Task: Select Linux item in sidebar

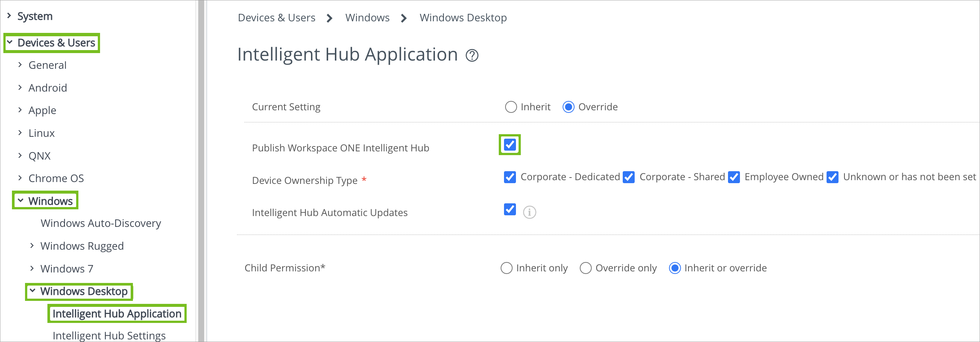Action: click(41, 133)
